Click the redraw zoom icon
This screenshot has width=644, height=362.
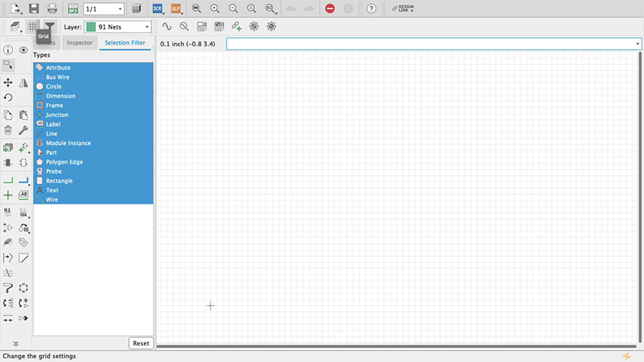pyautogui.click(x=252, y=8)
